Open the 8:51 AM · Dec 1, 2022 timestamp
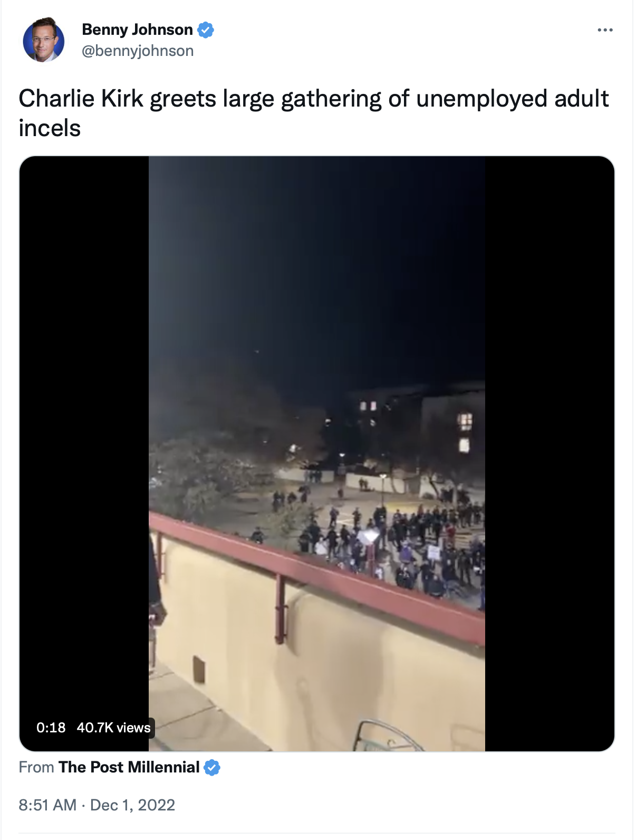The width and height of the screenshot is (636, 840). pyautogui.click(x=97, y=805)
